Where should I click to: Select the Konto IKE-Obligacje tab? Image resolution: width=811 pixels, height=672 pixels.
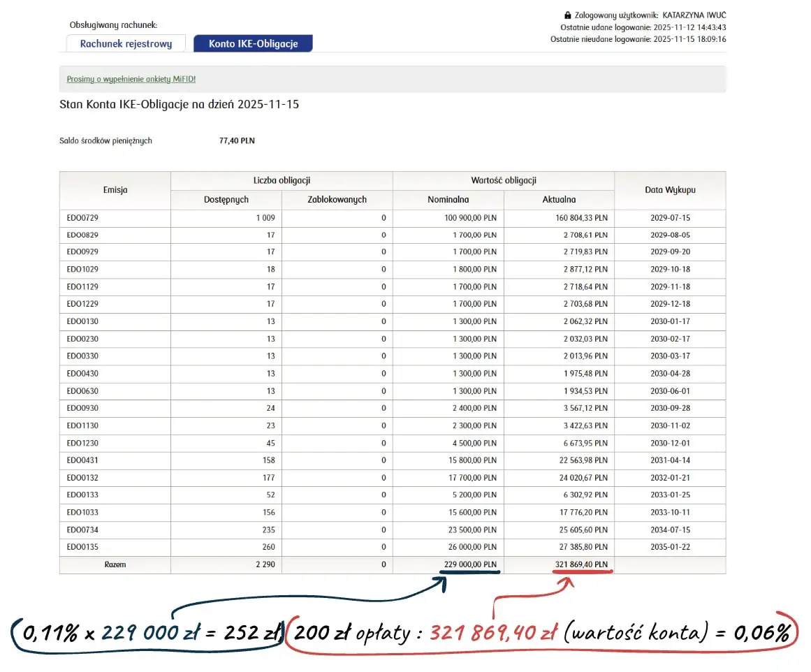253,43
